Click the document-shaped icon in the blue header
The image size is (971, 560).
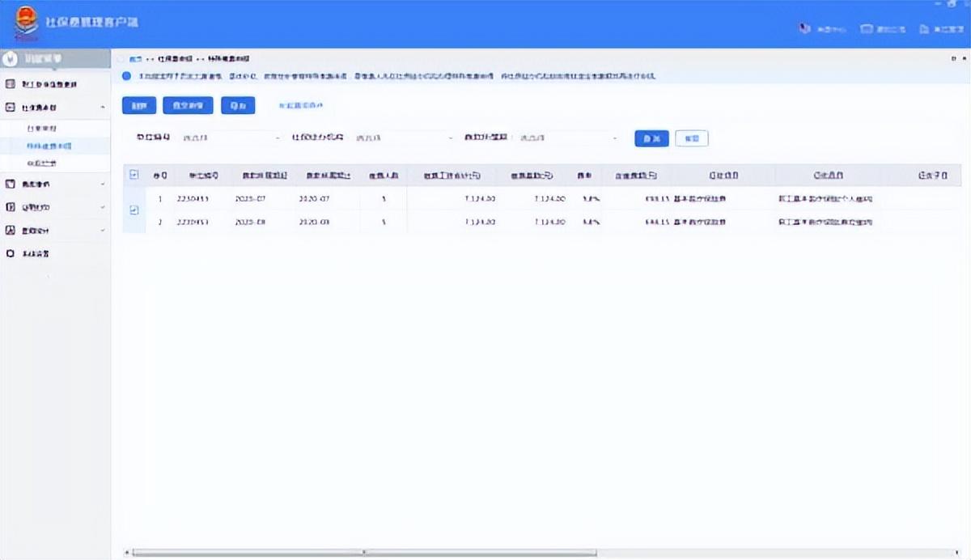pos(924,28)
